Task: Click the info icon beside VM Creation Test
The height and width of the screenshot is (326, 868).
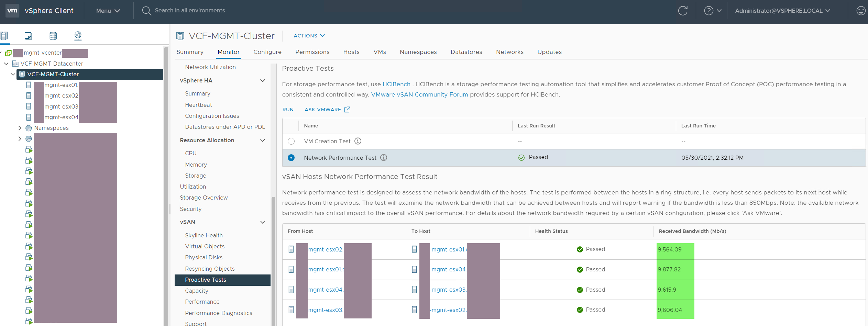Action: tap(358, 141)
